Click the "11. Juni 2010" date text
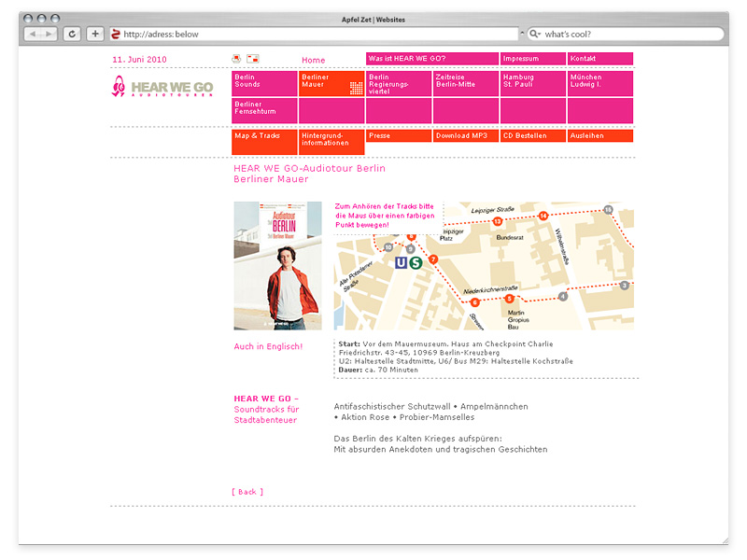Image resolution: width=747 pixels, height=560 pixels. coord(139,60)
